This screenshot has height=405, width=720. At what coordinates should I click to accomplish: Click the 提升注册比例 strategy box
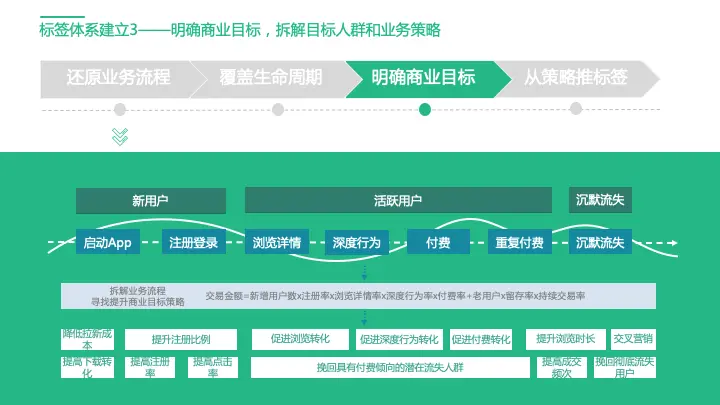pos(181,339)
